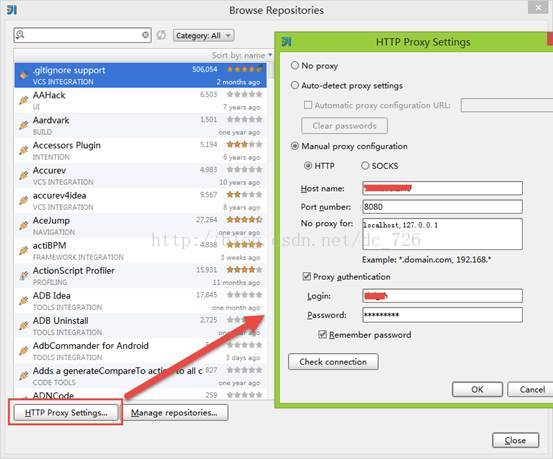Image resolution: width=553 pixels, height=459 pixels.
Task: Click the Browse Repositories window IntelliJ logo
Action: (x=12, y=10)
